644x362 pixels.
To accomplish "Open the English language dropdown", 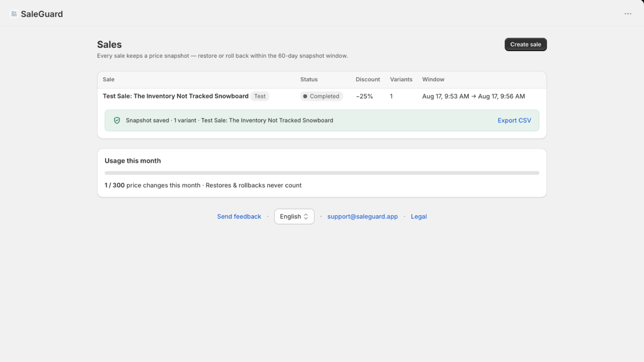I will (294, 216).
